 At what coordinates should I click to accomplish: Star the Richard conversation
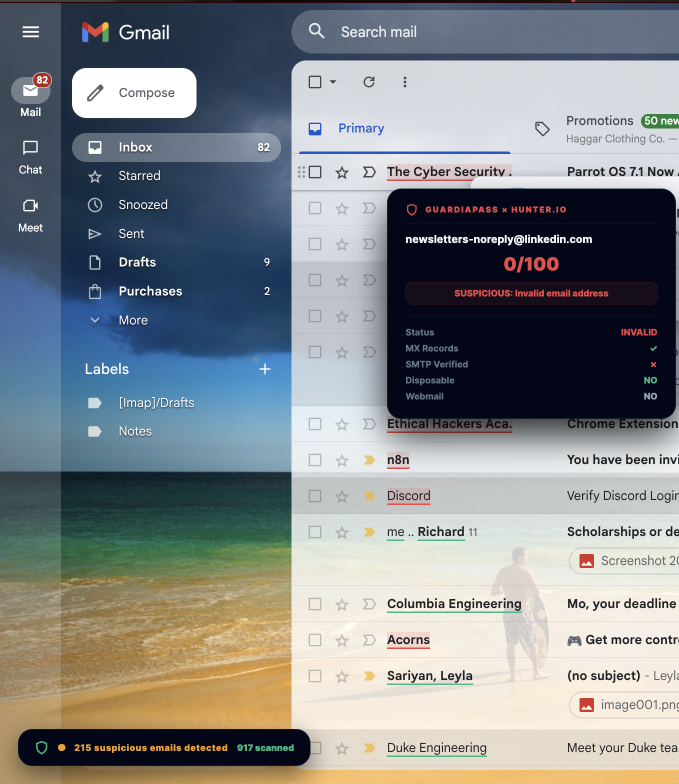[342, 532]
